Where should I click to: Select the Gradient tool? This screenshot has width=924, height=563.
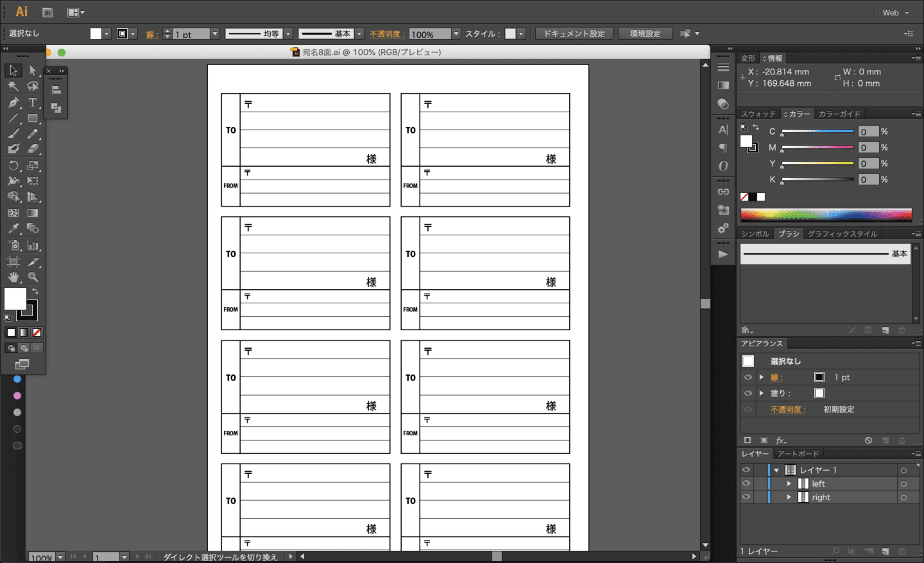(33, 212)
